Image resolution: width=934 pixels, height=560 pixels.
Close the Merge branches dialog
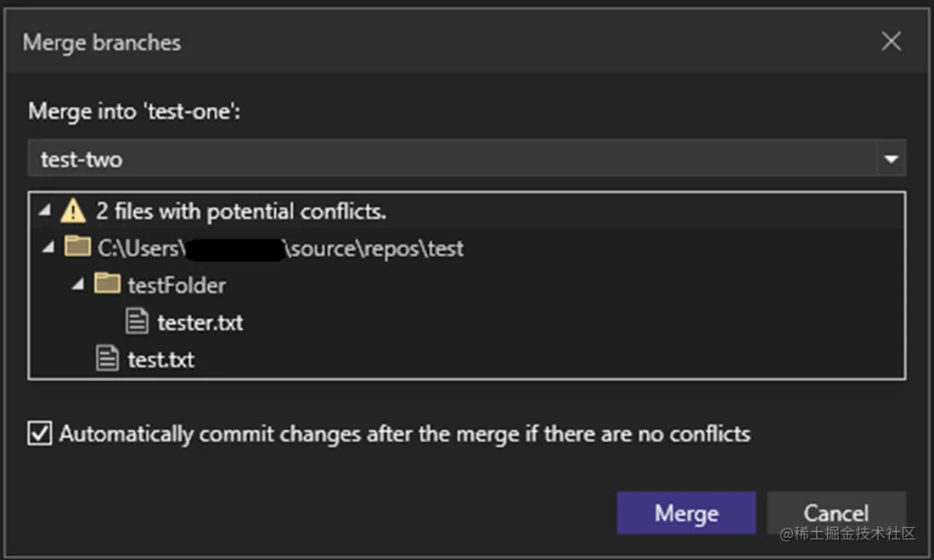(x=891, y=40)
